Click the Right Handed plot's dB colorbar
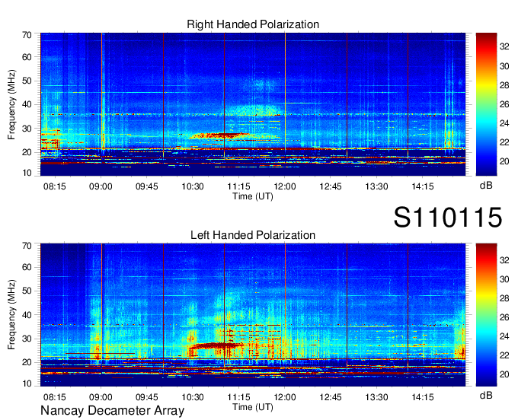The image size is (518, 420). 486,104
